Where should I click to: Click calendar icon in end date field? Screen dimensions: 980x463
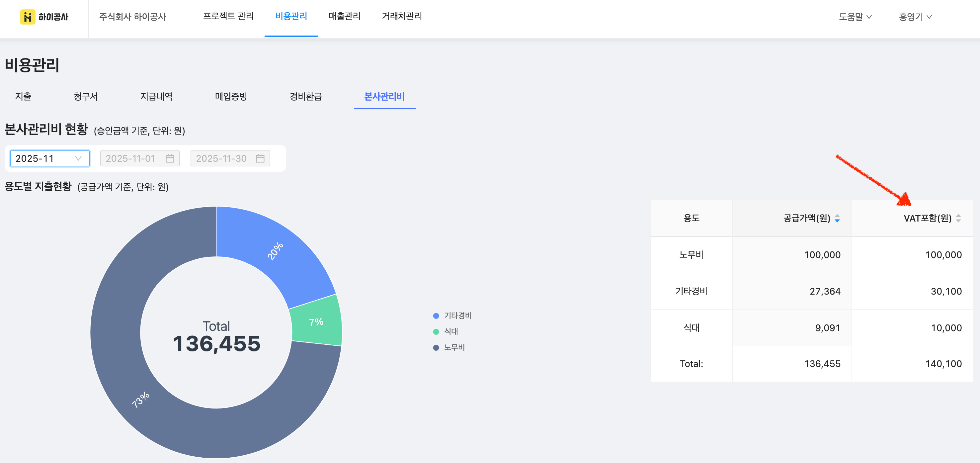click(x=260, y=158)
